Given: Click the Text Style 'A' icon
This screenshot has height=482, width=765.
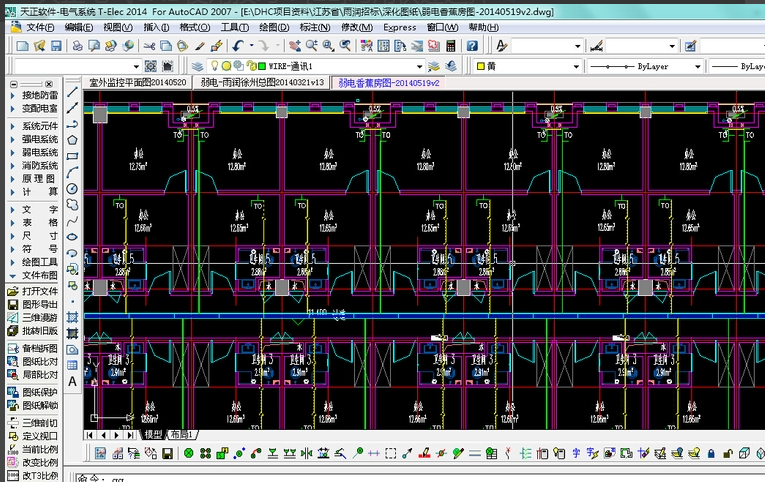Looking at the screenshot, I should 501,46.
